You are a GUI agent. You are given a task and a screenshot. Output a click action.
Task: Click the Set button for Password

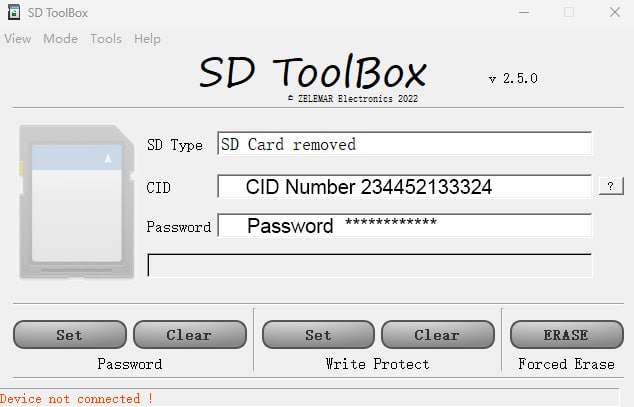point(70,335)
